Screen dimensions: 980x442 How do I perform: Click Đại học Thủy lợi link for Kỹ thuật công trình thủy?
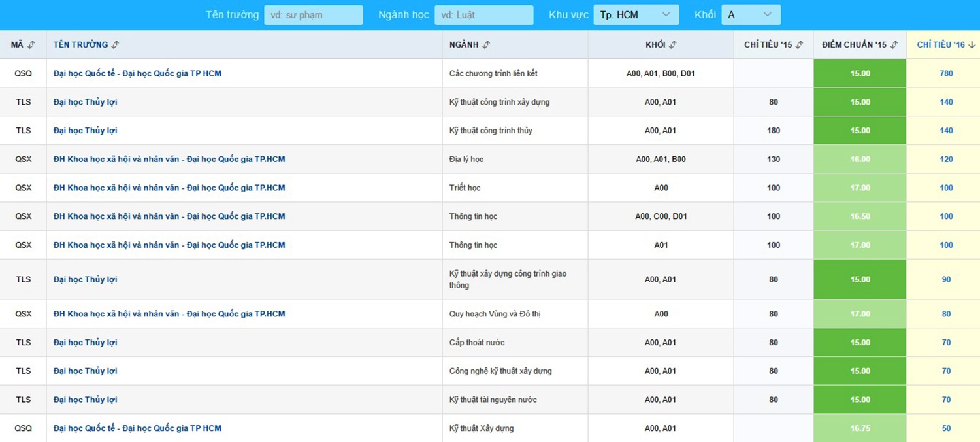(86, 131)
